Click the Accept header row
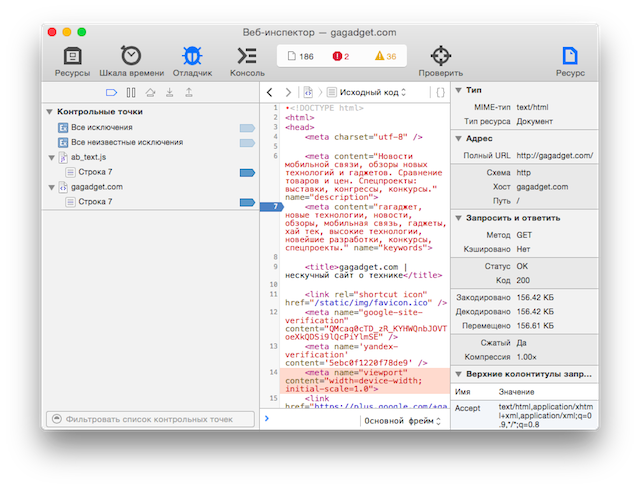This screenshot has width=640, height=489. tap(524, 416)
